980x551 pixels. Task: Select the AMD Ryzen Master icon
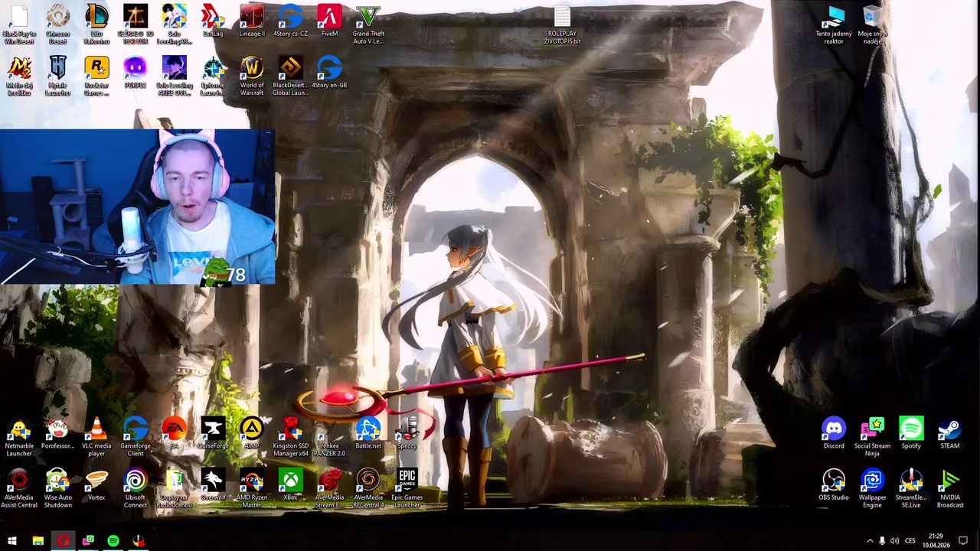click(252, 488)
